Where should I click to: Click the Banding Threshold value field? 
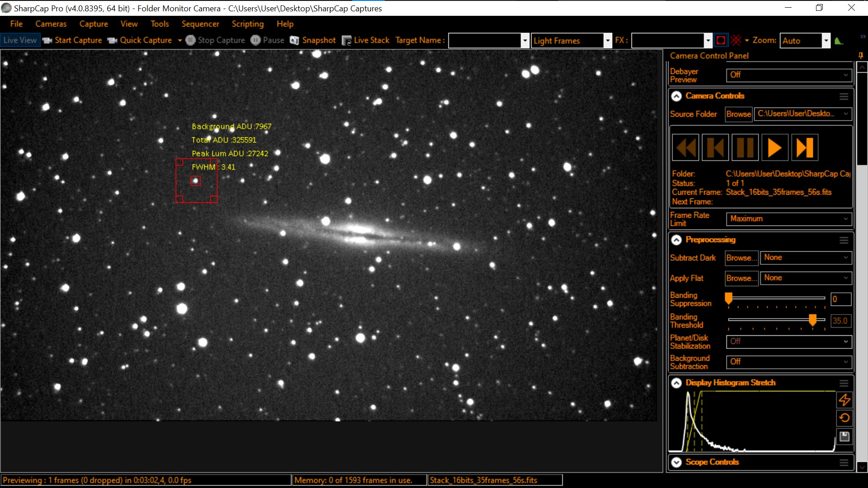coord(841,321)
